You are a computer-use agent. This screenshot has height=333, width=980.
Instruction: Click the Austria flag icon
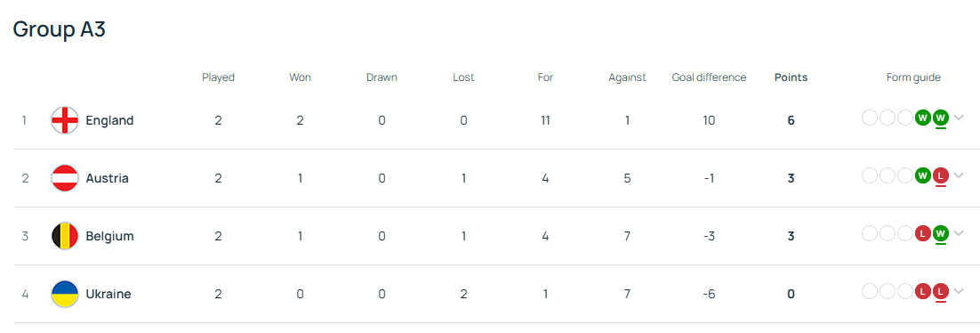64,178
